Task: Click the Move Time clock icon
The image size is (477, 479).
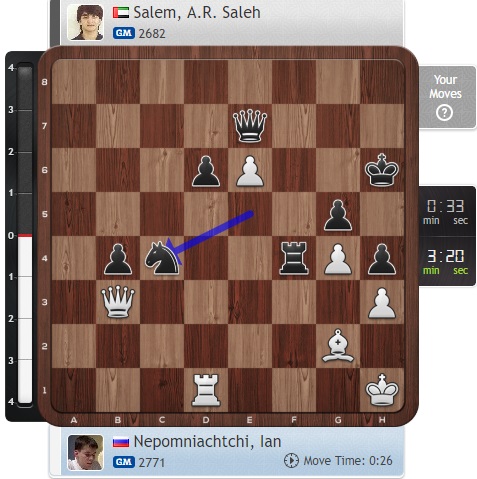Action: (291, 461)
